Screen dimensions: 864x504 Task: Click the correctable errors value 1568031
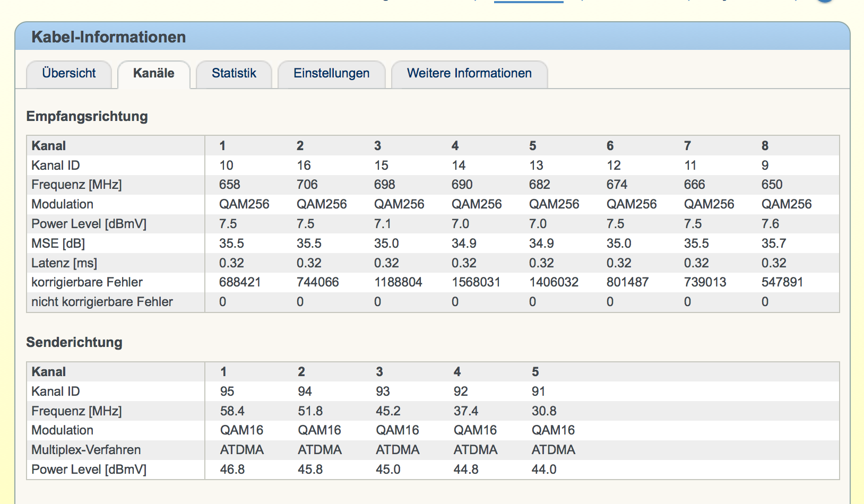pos(476,282)
